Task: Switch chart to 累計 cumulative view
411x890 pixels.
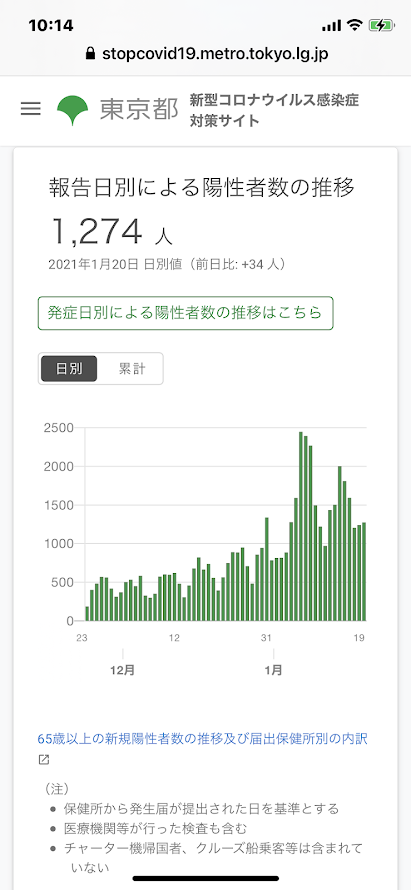Action: click(x=132, y=369)
